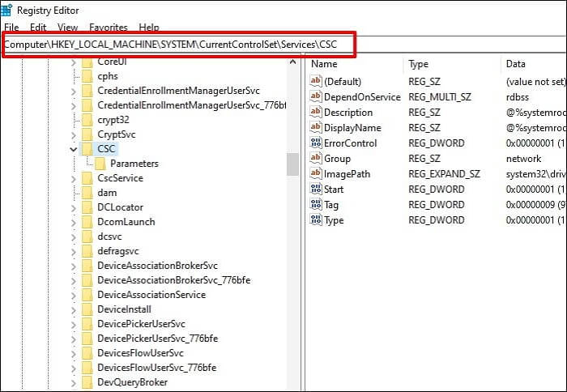567x392 pixels.
Task: Select the CredentialEnrollmentManagerUserSvc key
Action: 179,91
